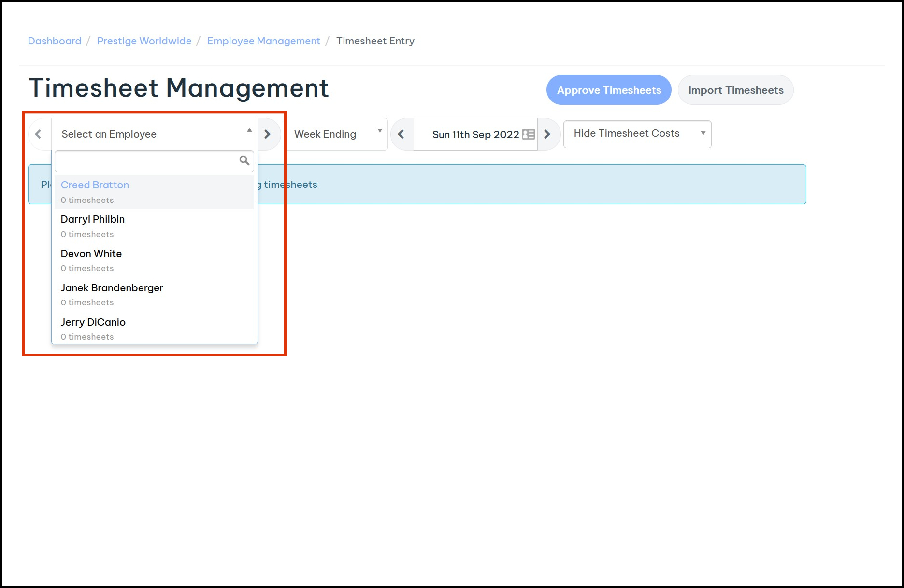Click Import Timesheets button
This screenshot has height=588, width=904.
[x=735, y=90]
